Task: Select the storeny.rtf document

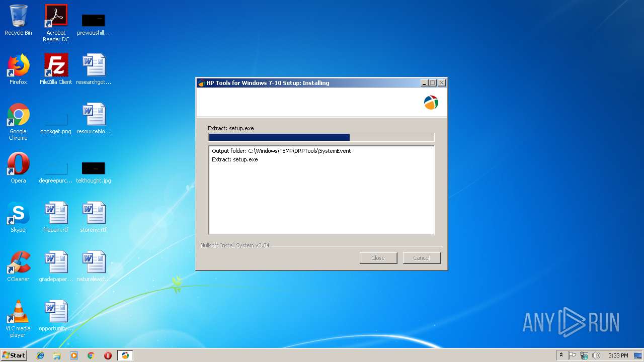Action: (94, 217)
